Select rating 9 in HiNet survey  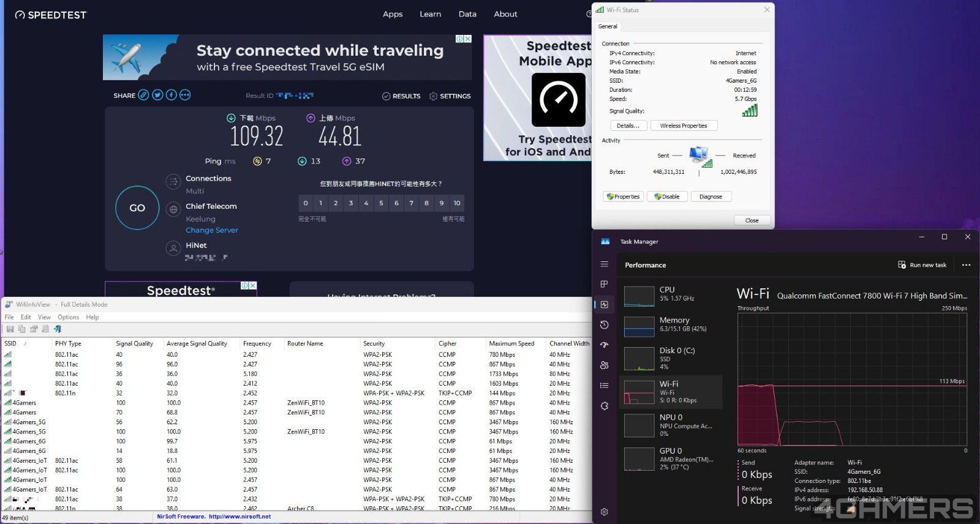(x=442, y=203)
